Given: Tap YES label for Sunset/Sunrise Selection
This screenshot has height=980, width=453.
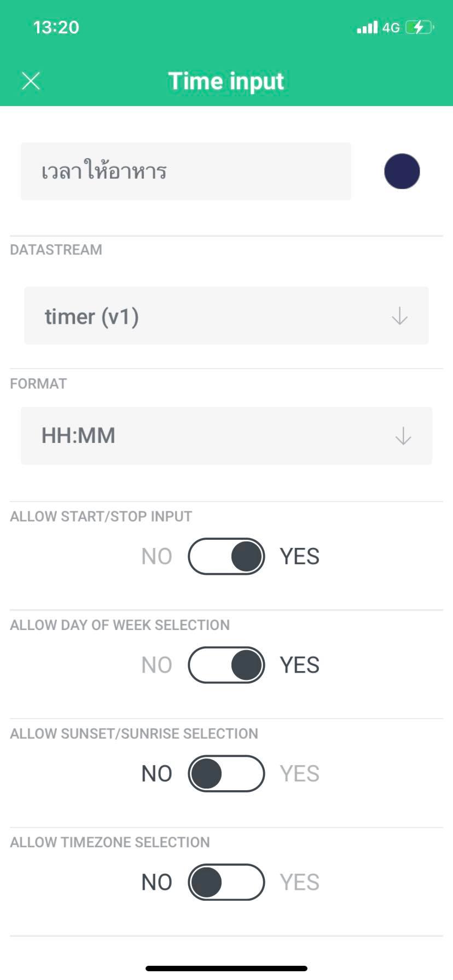Looking at the screenshot, I should (300, 774).
